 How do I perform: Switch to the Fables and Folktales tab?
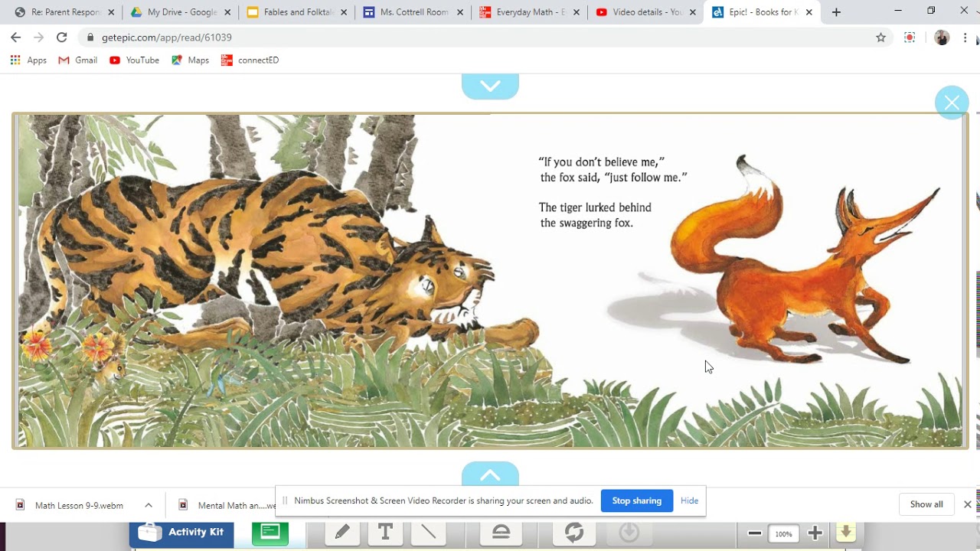tap(296, 12)
